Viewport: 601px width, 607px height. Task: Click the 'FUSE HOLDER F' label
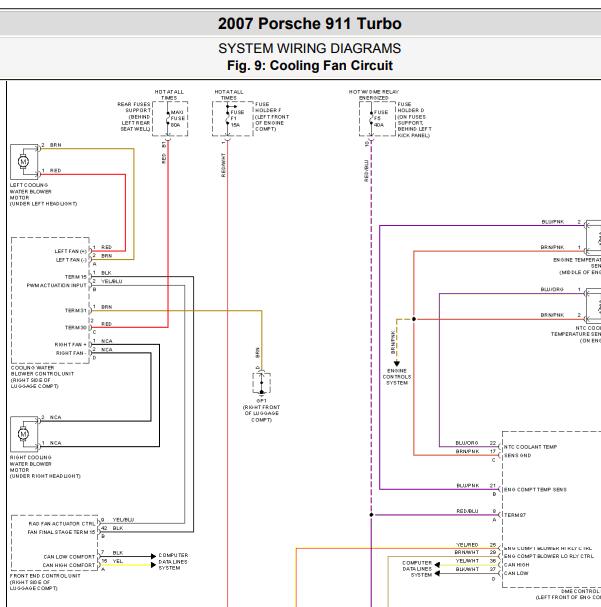[x=272, y=117]
